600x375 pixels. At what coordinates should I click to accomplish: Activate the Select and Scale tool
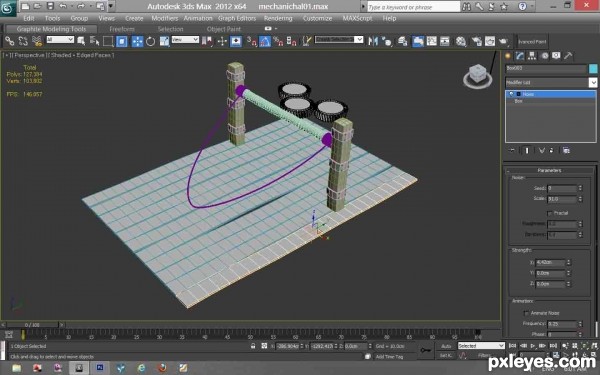tap(165, 41)
